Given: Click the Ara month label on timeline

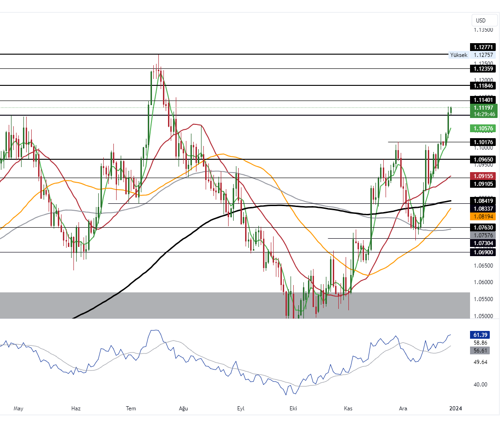Looking at the screenshot, I should point(403,408).
